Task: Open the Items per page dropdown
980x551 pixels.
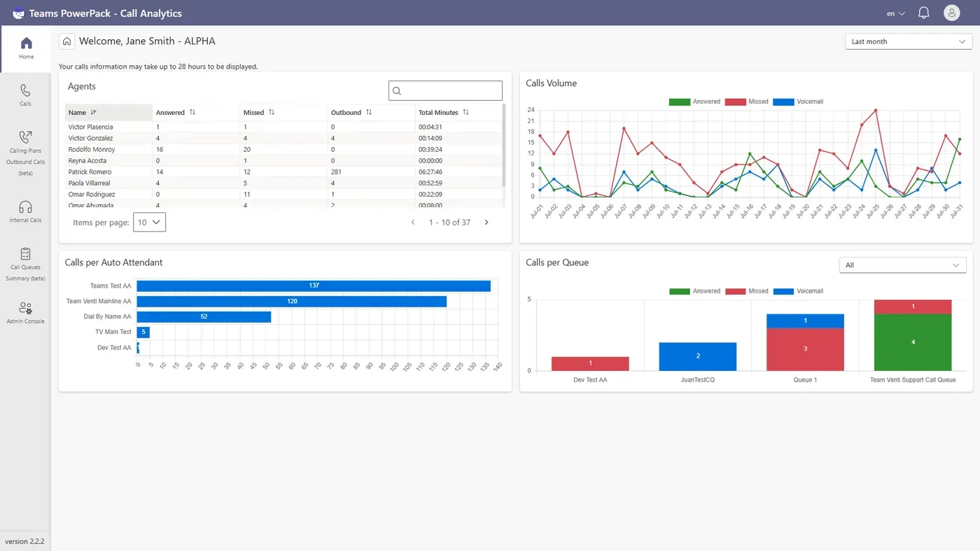Action: 149,222
